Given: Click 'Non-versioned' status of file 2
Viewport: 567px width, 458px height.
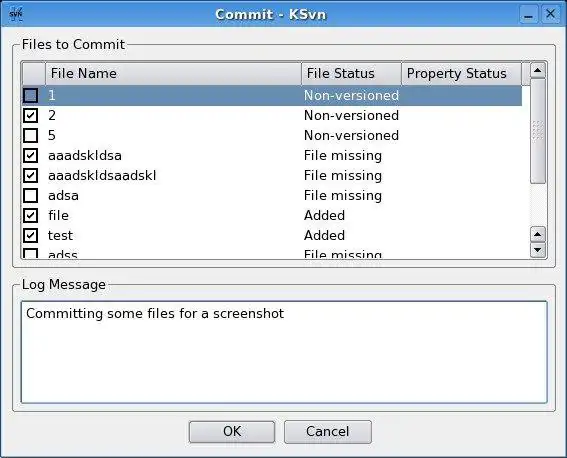Looking at the screenshot, I should pyautogui.click(x=351, y=115).
